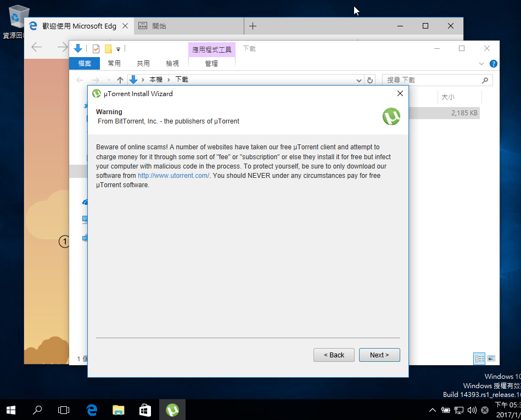The image size is (521, 420).
Task: Click Next in the µTorrent Install Wizard
Action: [379, 355]
